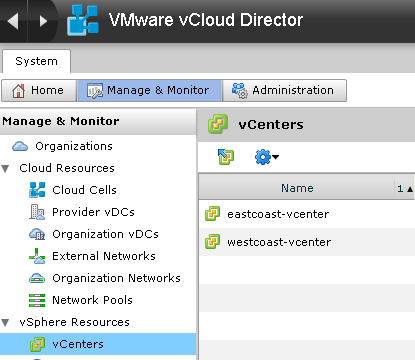This screenshot has width=415, height=360.
Task: Open the Administration tab
Action: [x=284, y=90]
